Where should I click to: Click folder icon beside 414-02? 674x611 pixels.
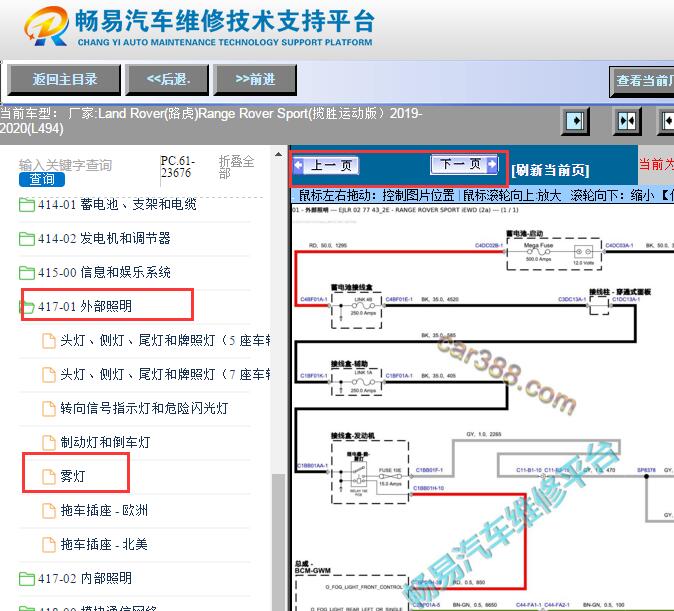(x=27, y=238)
